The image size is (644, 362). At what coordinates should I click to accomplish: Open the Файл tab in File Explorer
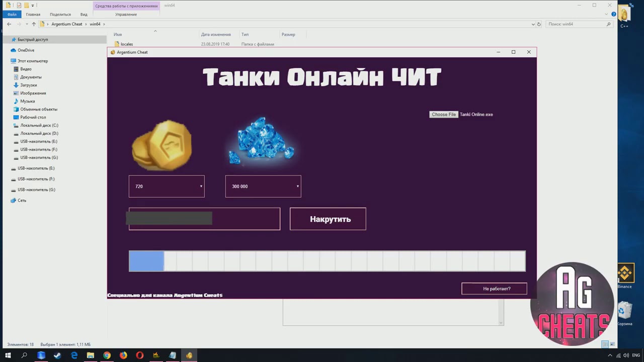[12, 15]
